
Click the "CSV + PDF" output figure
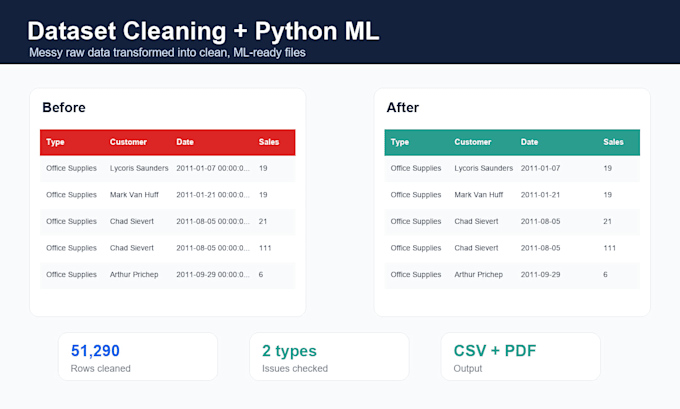click(x=495, y=351)
